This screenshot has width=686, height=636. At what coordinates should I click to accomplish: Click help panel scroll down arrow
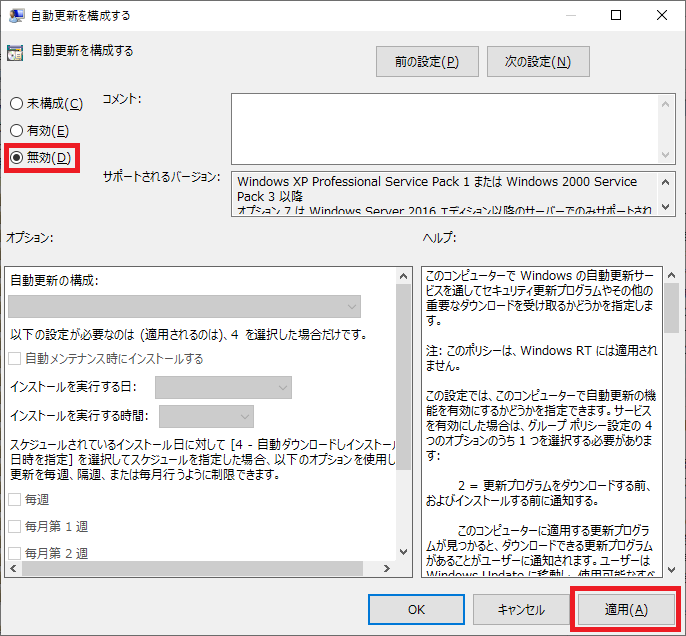click(672, 570)
